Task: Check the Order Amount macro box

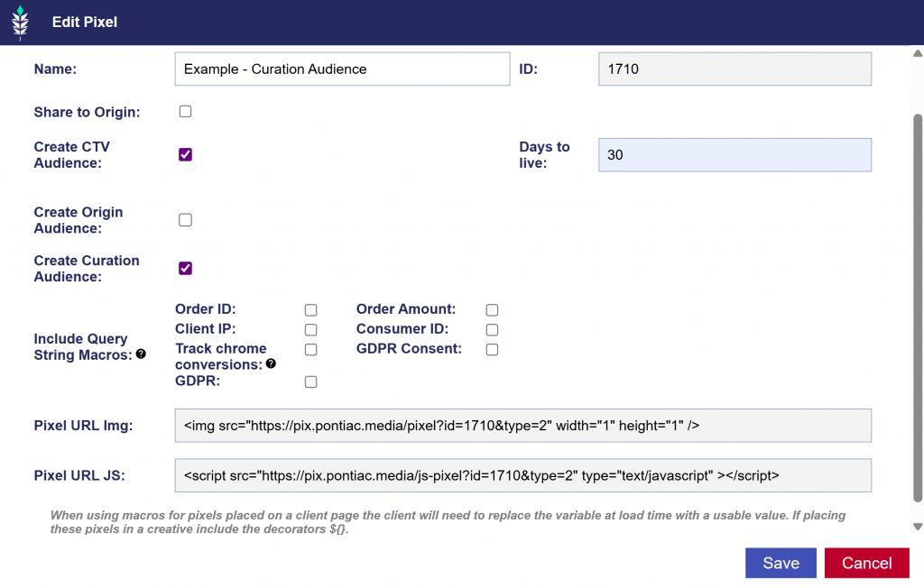Action: [x=492, y=310]
